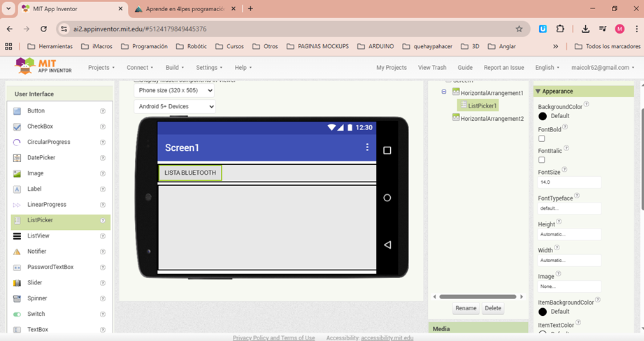Screen dimensions: 644x341
Task: Open the Android 5+ Devices dropdown
Action: (x=174, y=107)
